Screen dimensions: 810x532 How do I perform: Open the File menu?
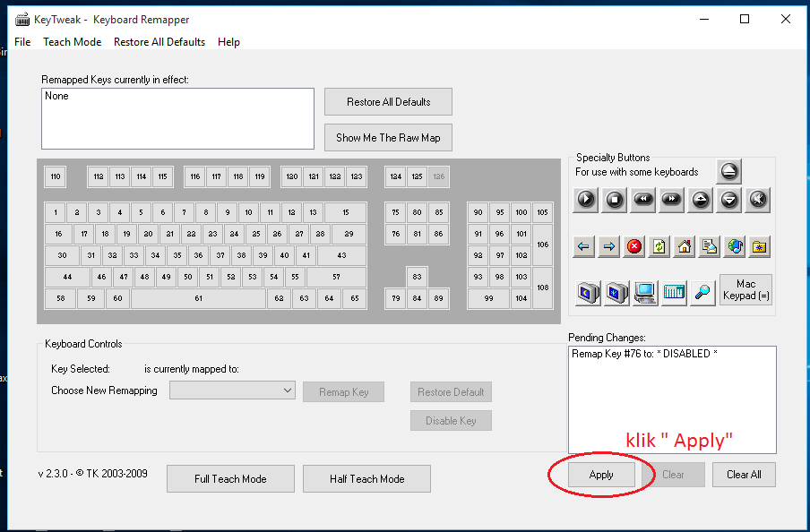pos(22,42)
